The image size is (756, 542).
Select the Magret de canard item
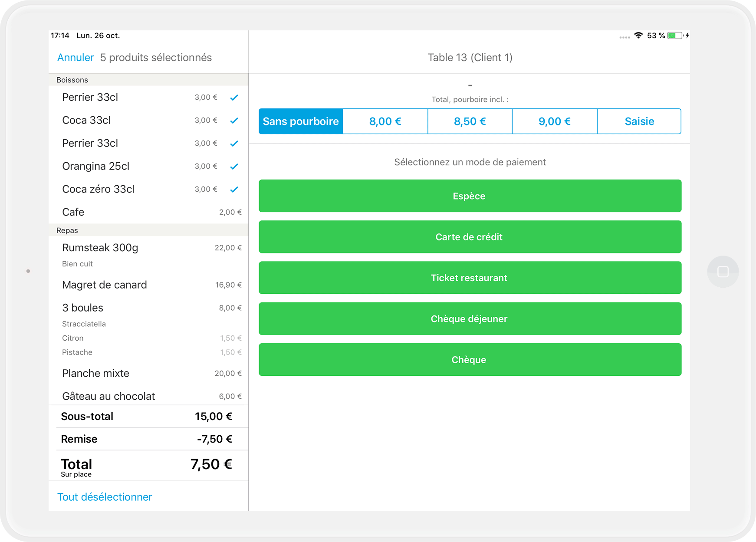coord(148,285)
